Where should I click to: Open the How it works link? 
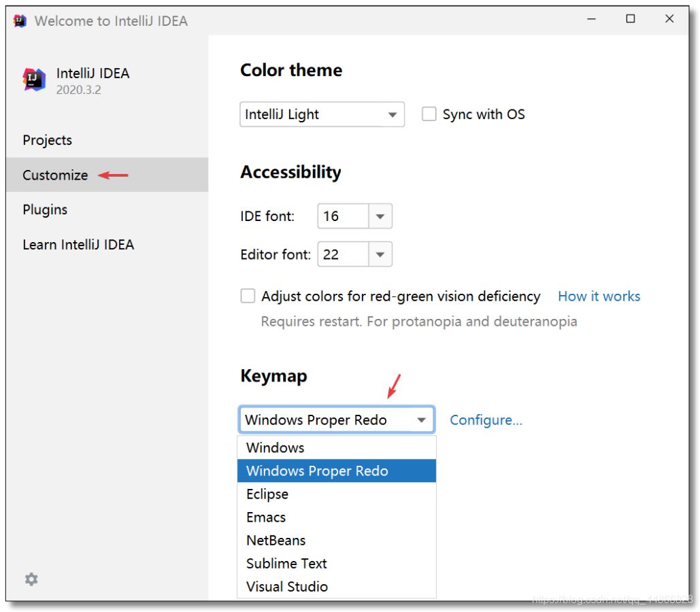point(599,296)
